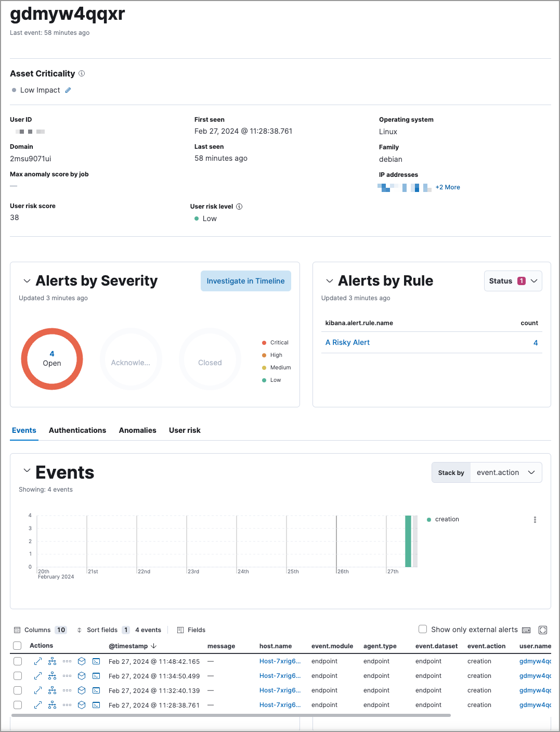Open the keyboard shortcuts icon near external alerts
The image size is (560, 732).
(526, 630)
